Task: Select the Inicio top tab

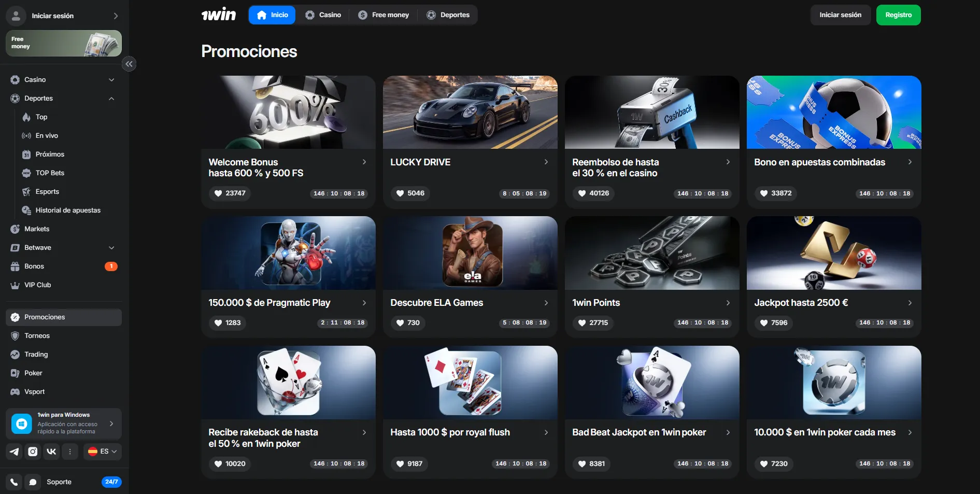Action: click(x=272, y=15)
